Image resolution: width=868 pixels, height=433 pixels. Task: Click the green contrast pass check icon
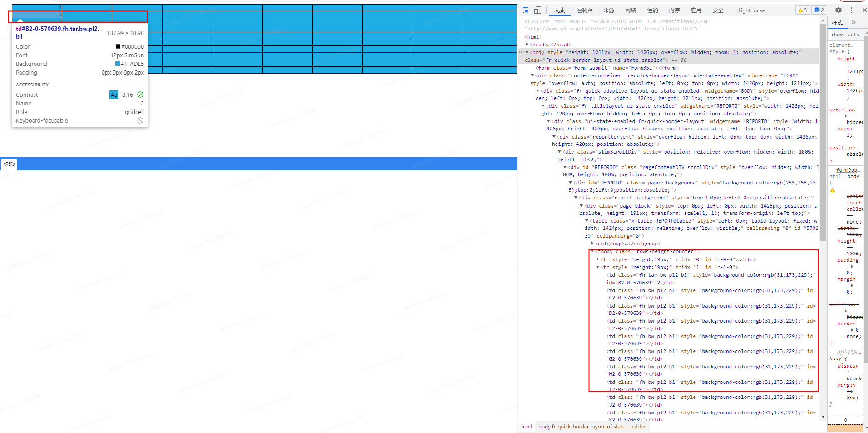tap(140, 95)
